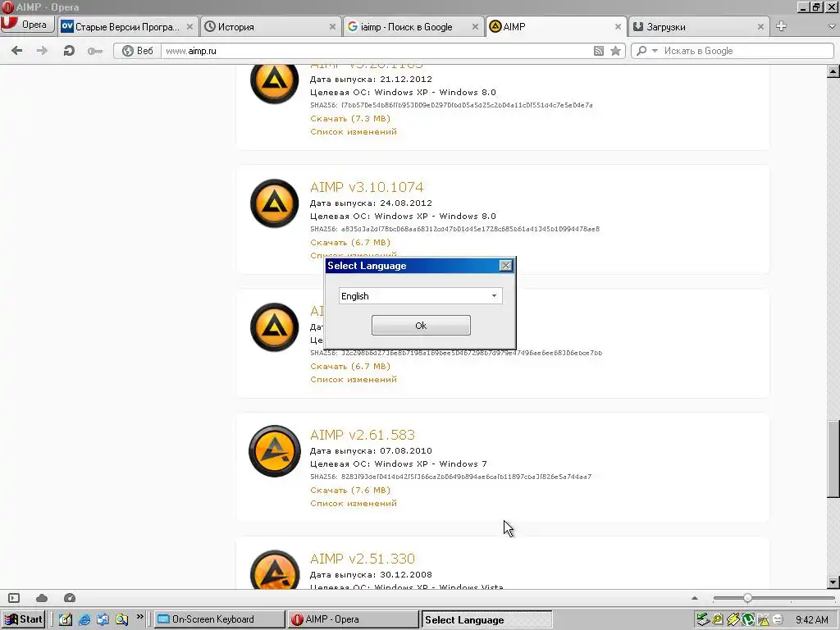This screenshot has height=630, width=840.
Task: Click the fourth quick launch search icon
Action: [x=121, y=619]
